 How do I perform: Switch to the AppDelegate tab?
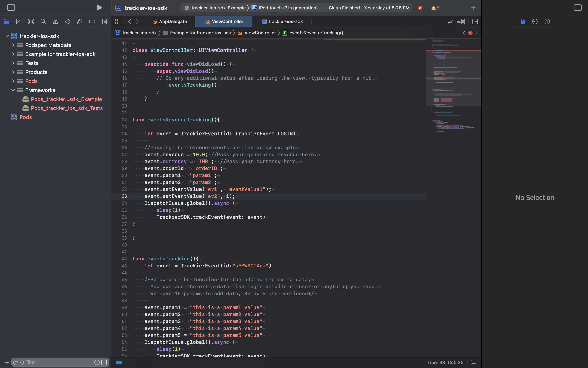pos(169,21)
